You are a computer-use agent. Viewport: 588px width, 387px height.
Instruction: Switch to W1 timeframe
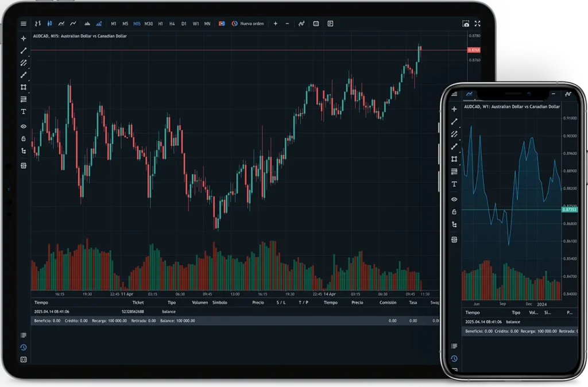pos(196,24)
